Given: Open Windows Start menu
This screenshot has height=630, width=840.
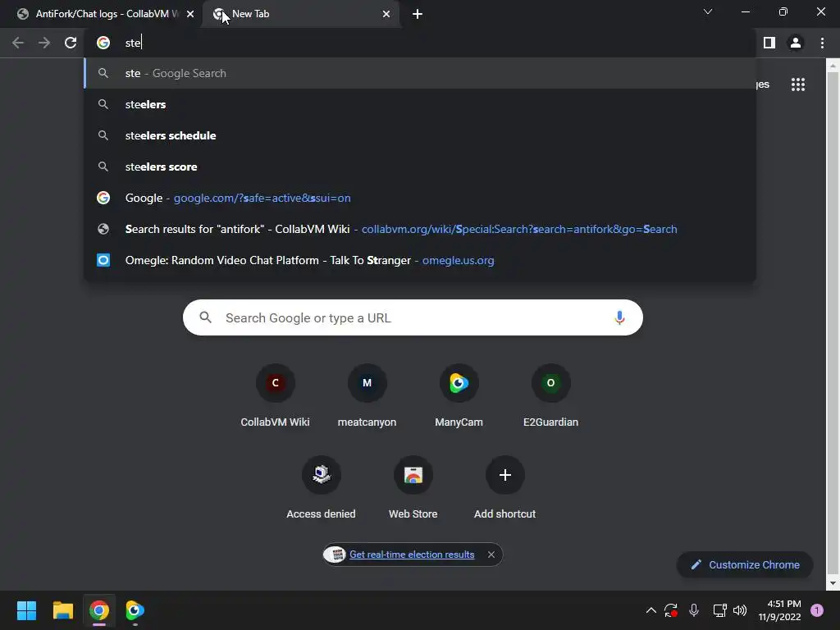Looking at the screenshot, I should point(26,610).
